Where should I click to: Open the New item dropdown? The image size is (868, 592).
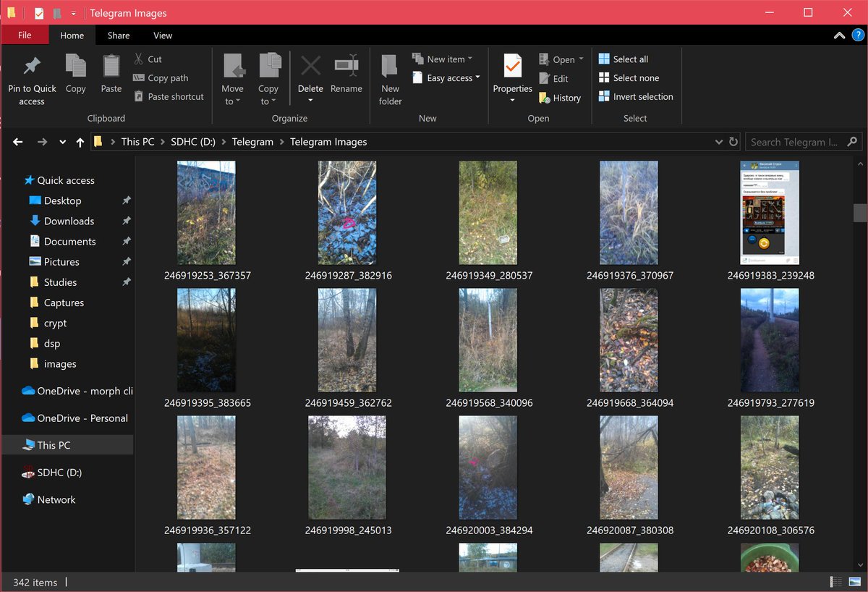(x=442, y=59)
